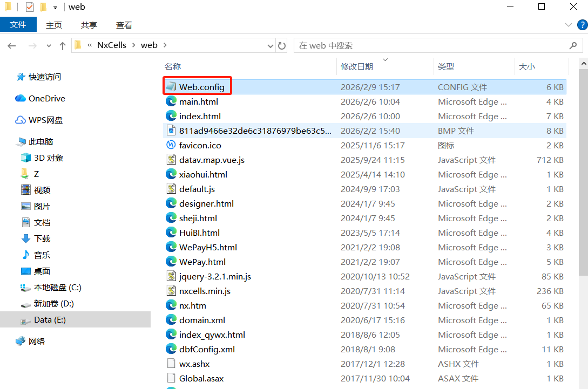Sort files by 修改日期 column header
588x389 pixels.
(x=357, y=66)
